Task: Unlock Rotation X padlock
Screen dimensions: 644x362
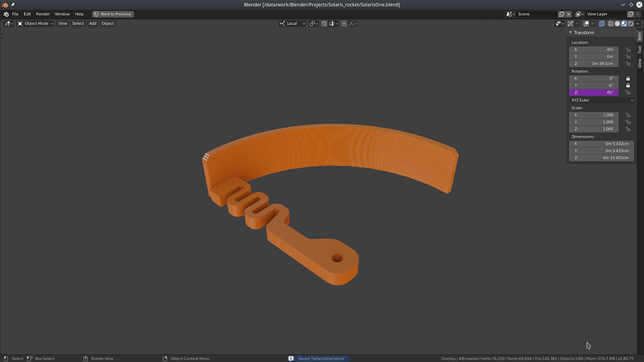Action: (x=628, y=78)
